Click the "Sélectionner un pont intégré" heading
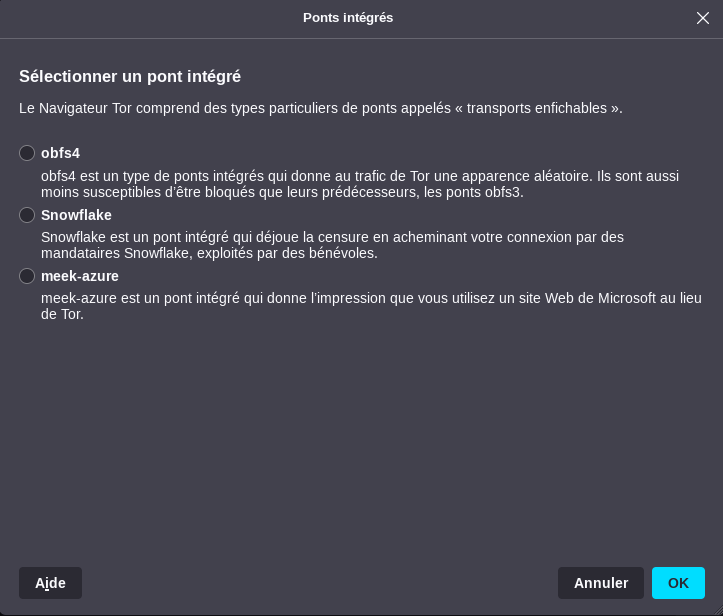Screen dimensions: 723x616 pos(130,76)
